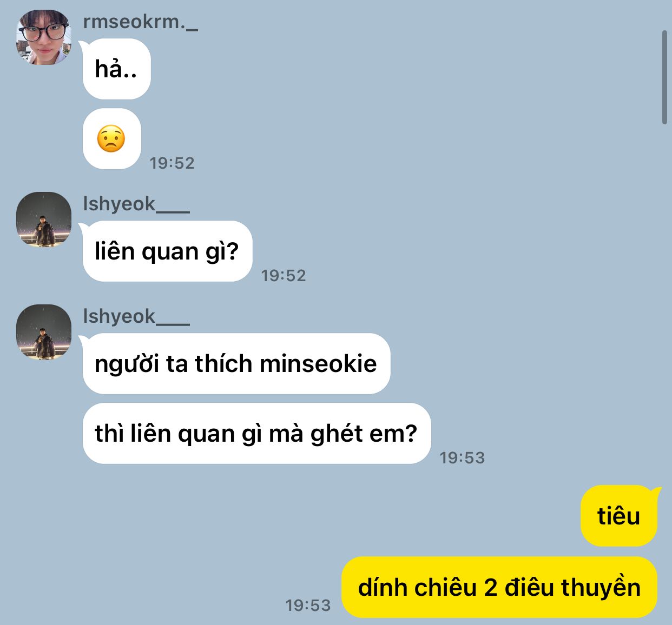This screenshot has height=625, width=672.
Task: Tap lshyeok___ name above "người ta thích minseokie"
Action: click(x=136, y=316)
